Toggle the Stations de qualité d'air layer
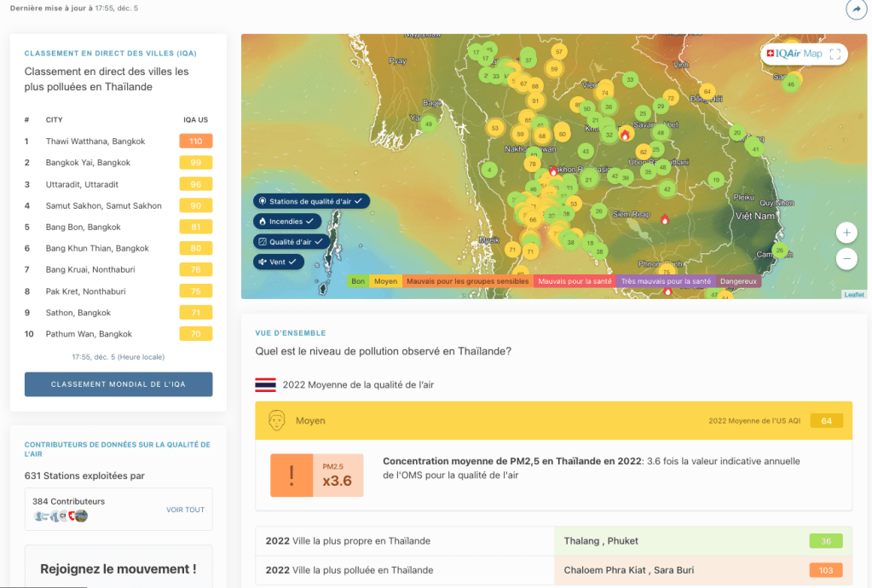Viewport: 872px width, 588px height. pos(311,201)
